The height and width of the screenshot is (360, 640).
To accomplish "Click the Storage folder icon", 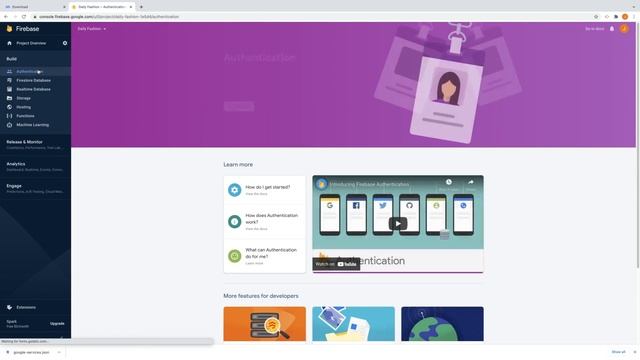I will (9, 98).
